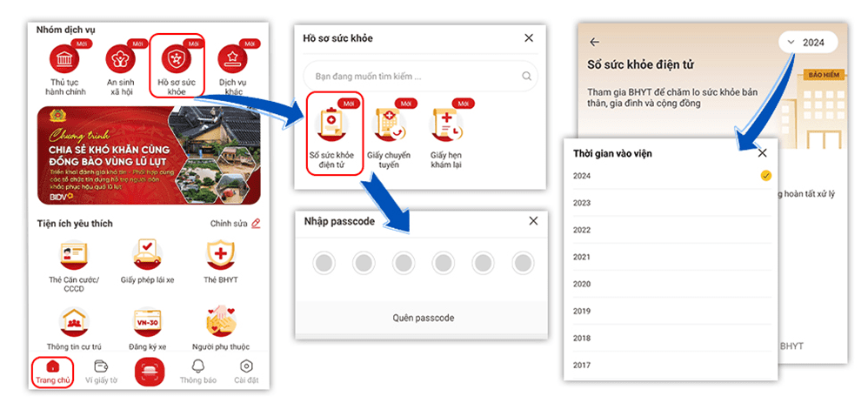Select year 2019

(672, 312)
